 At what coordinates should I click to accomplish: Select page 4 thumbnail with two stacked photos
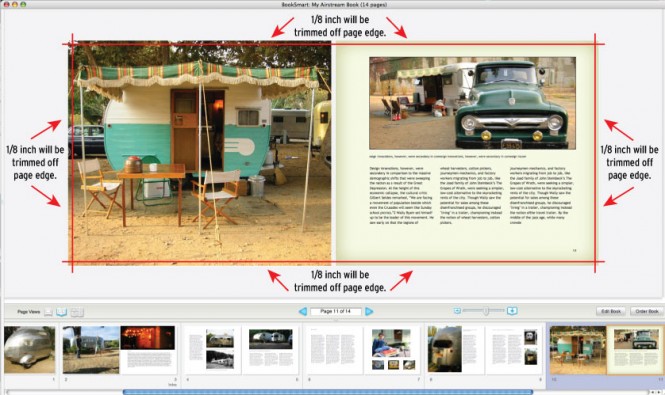(213, 350)
